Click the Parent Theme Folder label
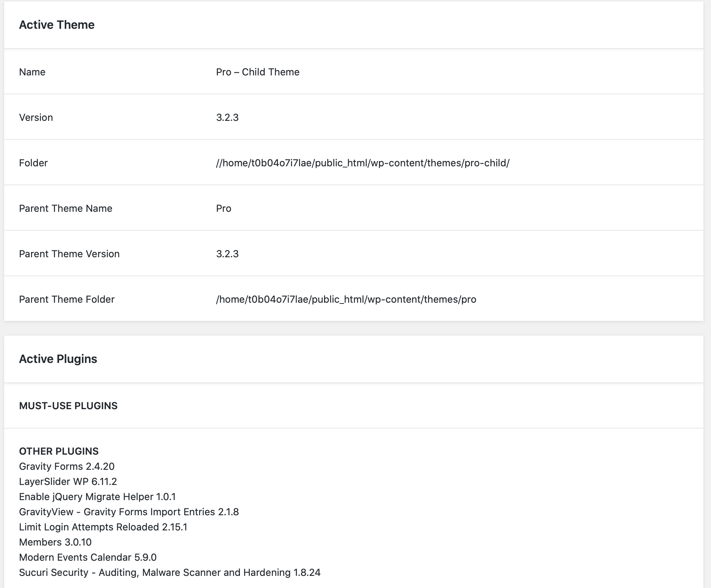Image resolution: width=711 pixels, height=588 pixels. [67, 299]
